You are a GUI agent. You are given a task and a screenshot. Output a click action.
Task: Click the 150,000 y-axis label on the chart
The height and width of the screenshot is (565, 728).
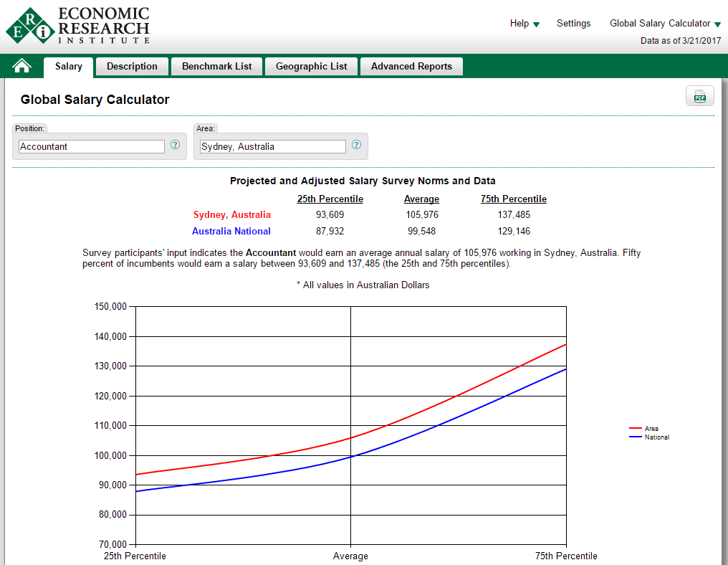coord(110,306)
